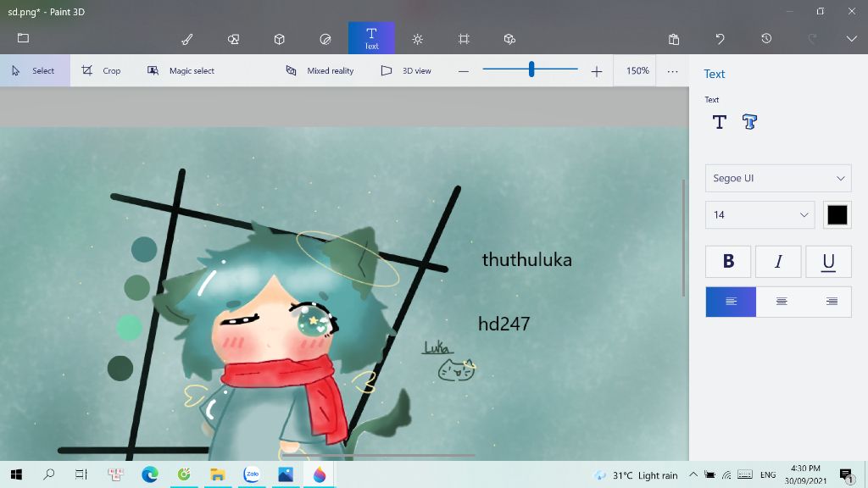Image resolution: width=868 pixels, height=488 pixels.
Task: Open File Explorer from the taskbar
Action: tap(218, 474)
